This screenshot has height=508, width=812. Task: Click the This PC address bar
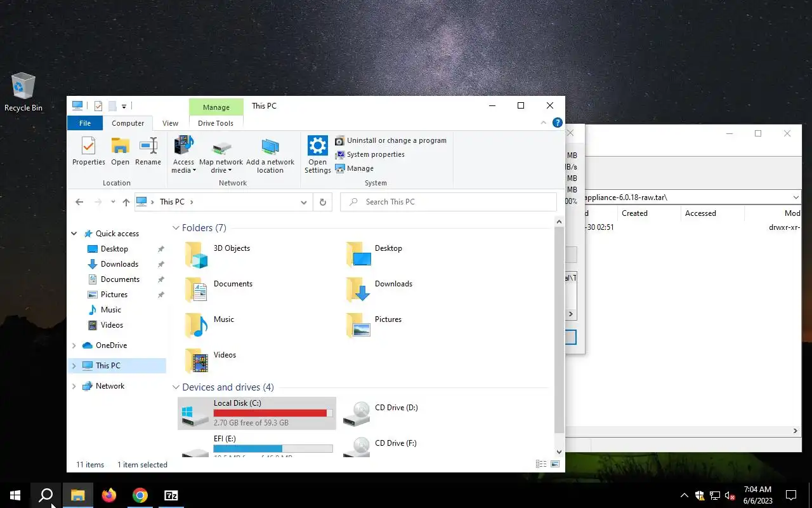click(223, 202)
